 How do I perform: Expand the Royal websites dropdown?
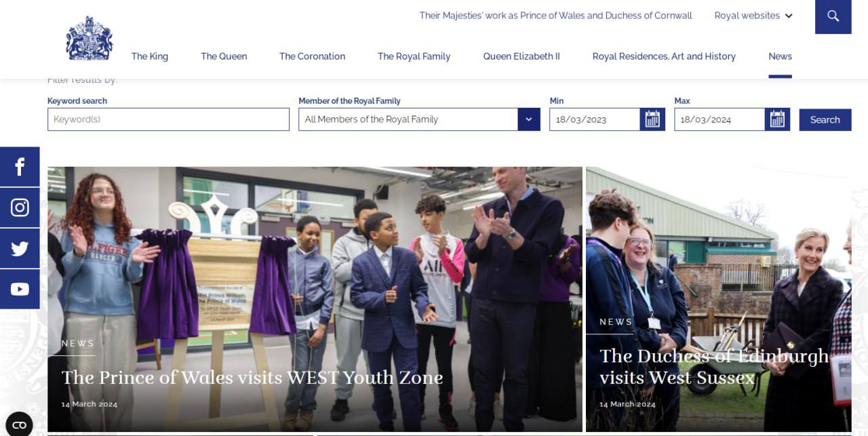click(753, 16)
